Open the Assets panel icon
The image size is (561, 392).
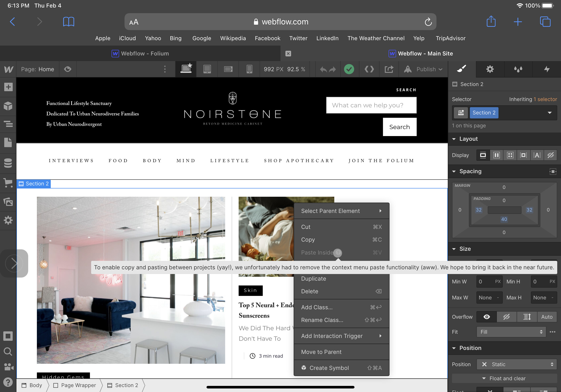pyautogui.click(x=8, y=202)
